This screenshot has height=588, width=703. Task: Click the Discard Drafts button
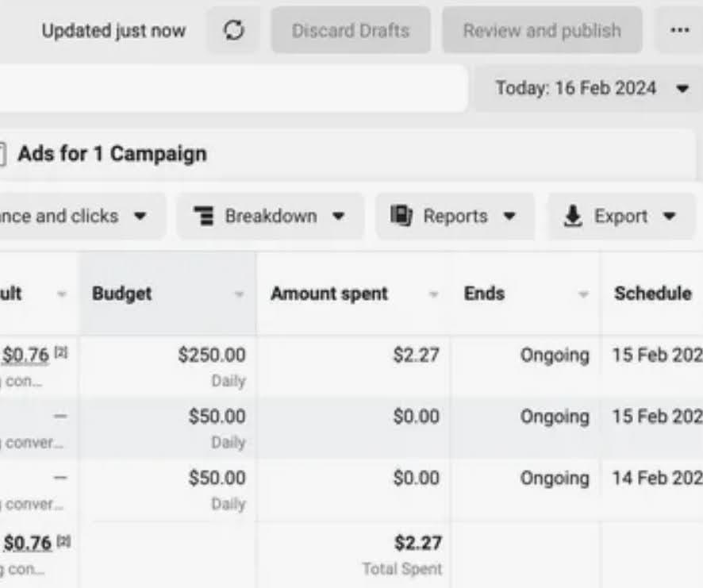click(351, 31)
